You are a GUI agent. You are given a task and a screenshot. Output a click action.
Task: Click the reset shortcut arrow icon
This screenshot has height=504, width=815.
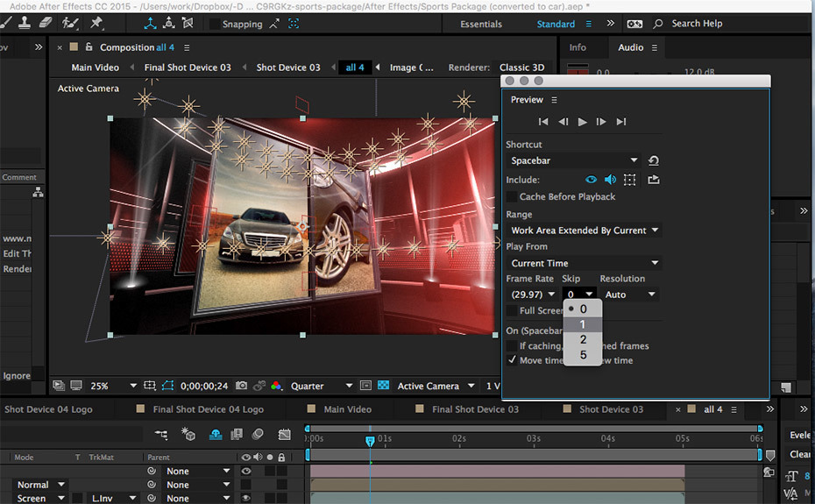point(653,160)
